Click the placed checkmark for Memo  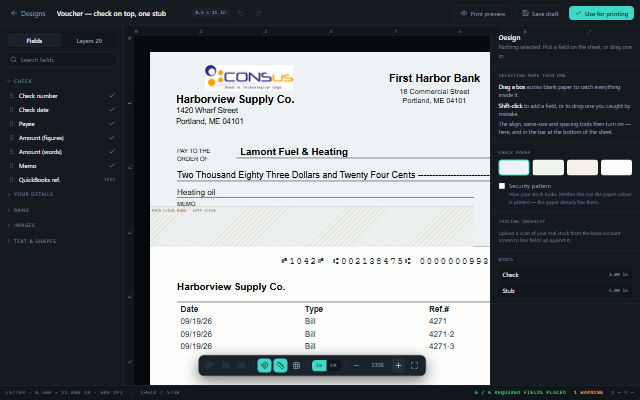coord(112,165)
